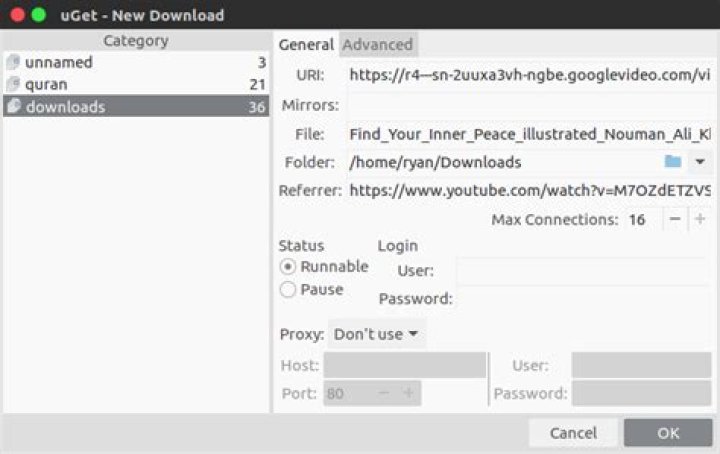Click the Referrer input field
The width and height of the screenshot is (720, 454).
tap(529, 191)
